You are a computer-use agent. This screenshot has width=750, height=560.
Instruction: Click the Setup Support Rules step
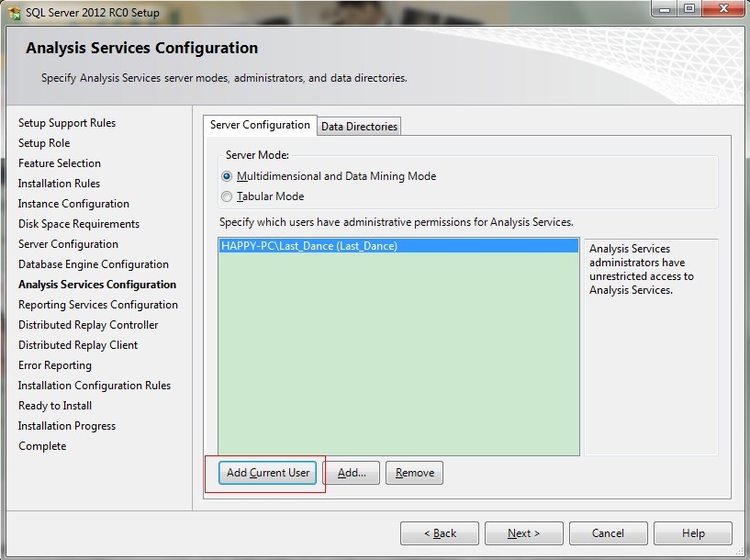67,123
